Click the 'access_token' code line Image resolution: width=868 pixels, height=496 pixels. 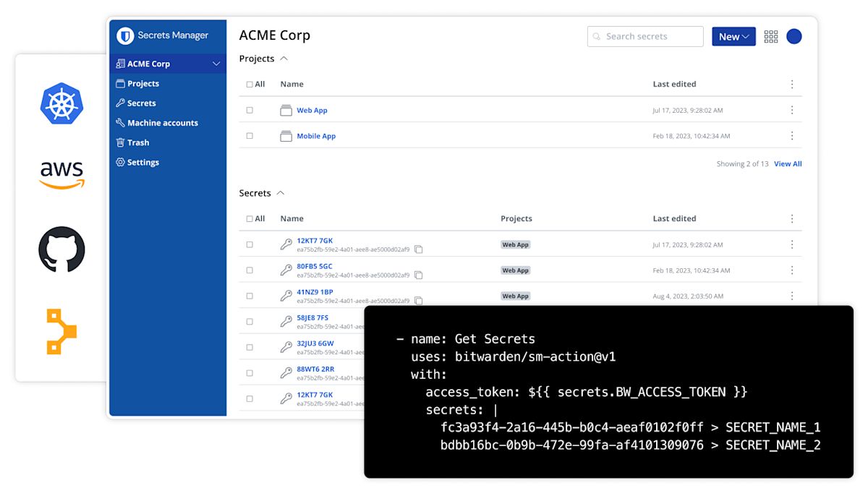(587, 392)
